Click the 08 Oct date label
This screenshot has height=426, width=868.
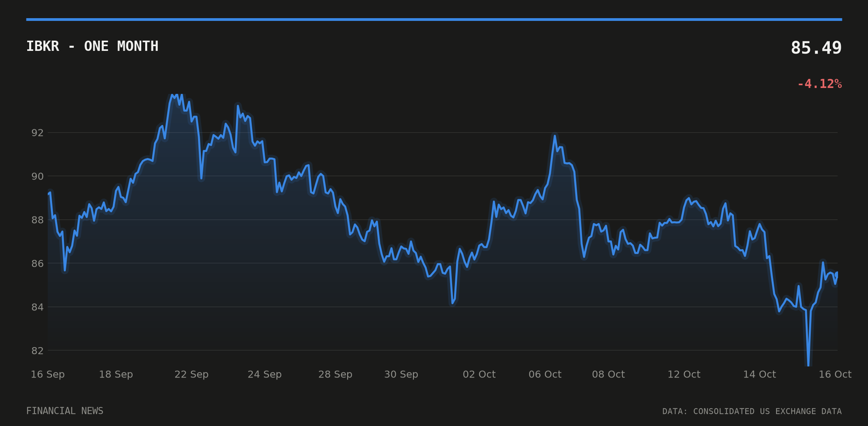point(608,374)
